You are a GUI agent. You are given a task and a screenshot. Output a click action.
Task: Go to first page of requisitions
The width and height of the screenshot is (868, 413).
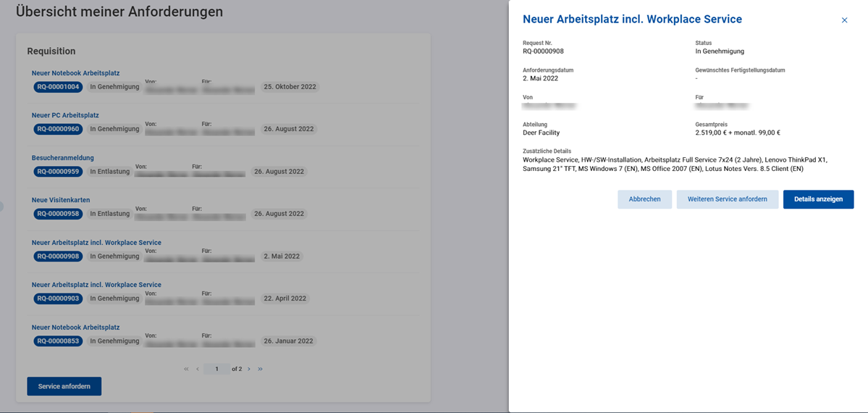[186, 370]
